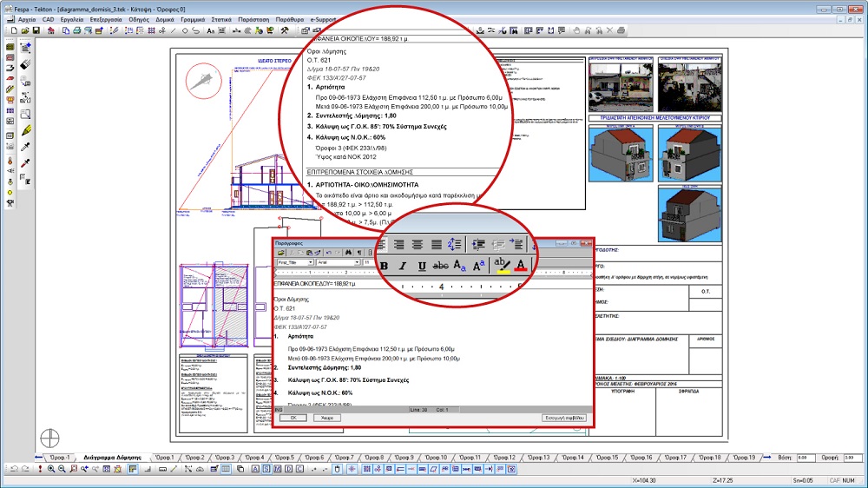
Task: Click the red font color button
Action: 521,265
